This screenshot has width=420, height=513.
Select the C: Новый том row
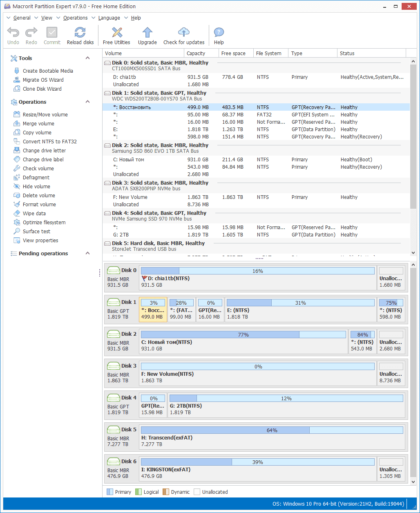coord(256,160)
